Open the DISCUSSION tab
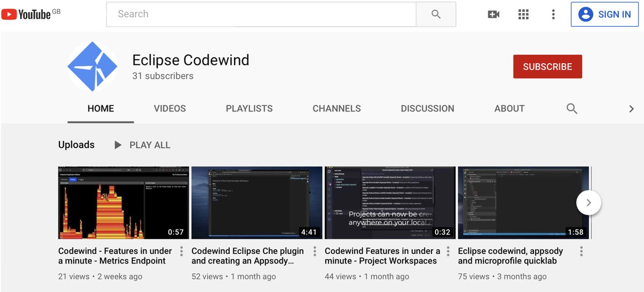The image size is (644, 292). (427, 109)
